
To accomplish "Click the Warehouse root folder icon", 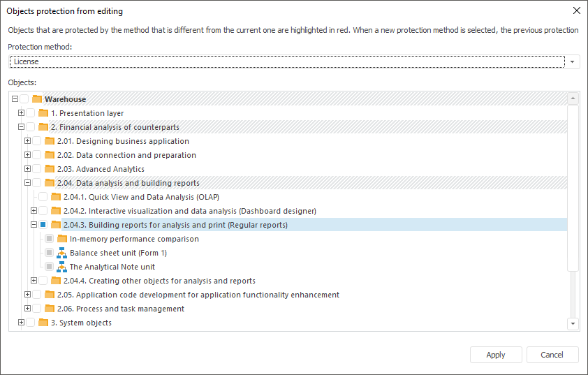I will [37, 99].
